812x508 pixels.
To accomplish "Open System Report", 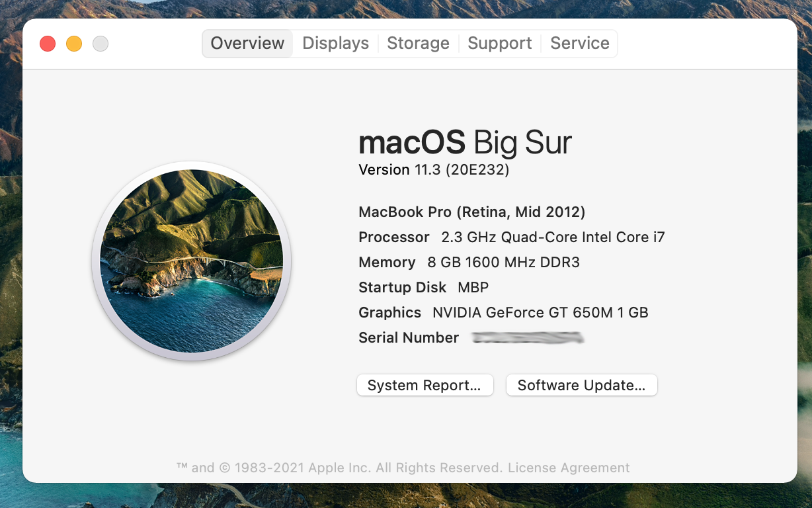I will [x=425, y=385].
